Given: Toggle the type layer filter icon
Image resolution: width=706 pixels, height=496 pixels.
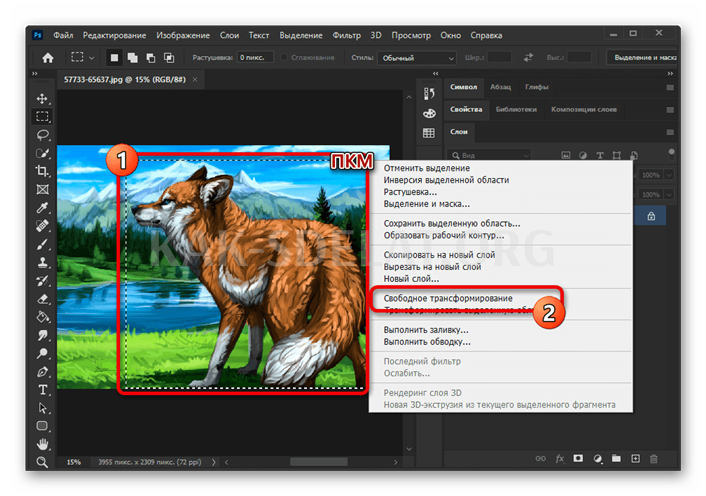Looking at the screenshot, I should click(600, 155).
